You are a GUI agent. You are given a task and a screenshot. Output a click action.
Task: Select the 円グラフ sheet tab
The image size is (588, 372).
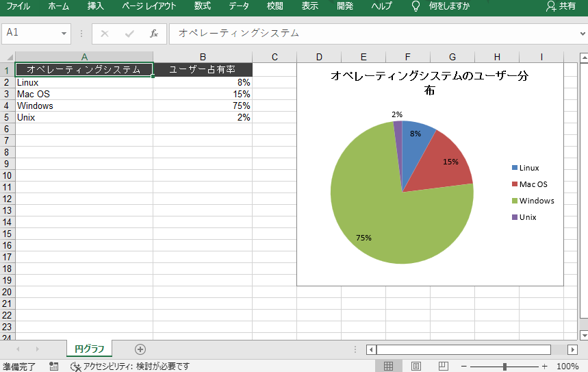(x=89, y=349)
